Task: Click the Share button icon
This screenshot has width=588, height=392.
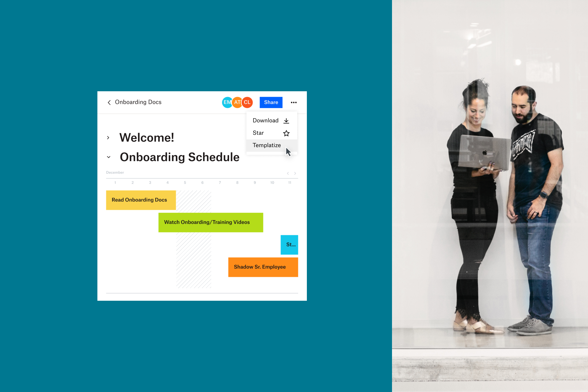Action: [271, 102]
